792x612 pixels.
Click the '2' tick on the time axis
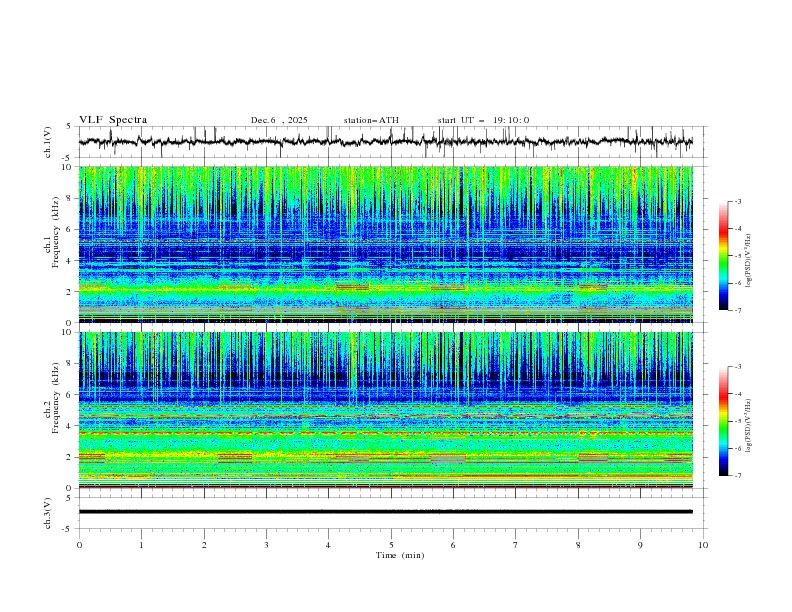pos(204,545)
